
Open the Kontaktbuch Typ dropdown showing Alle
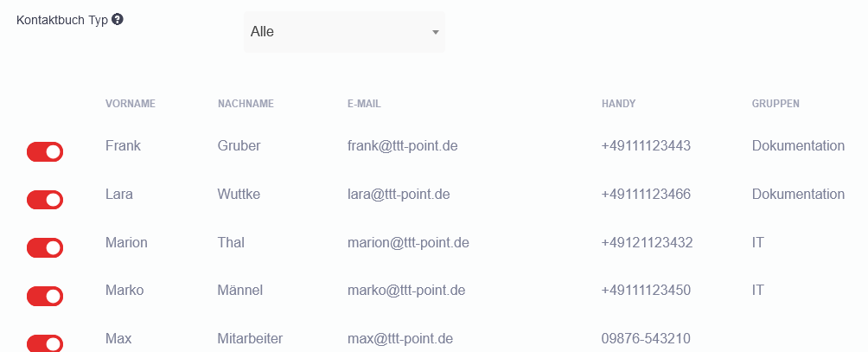344,32
